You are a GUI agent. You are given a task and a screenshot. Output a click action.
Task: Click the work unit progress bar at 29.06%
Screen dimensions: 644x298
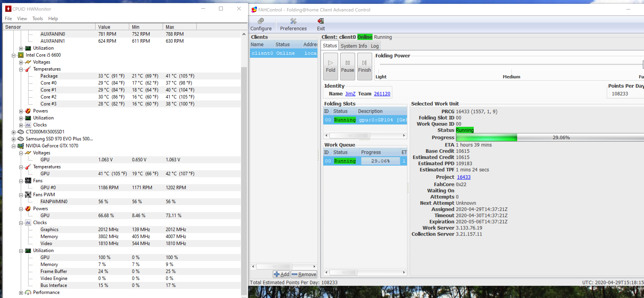(550, 137)
